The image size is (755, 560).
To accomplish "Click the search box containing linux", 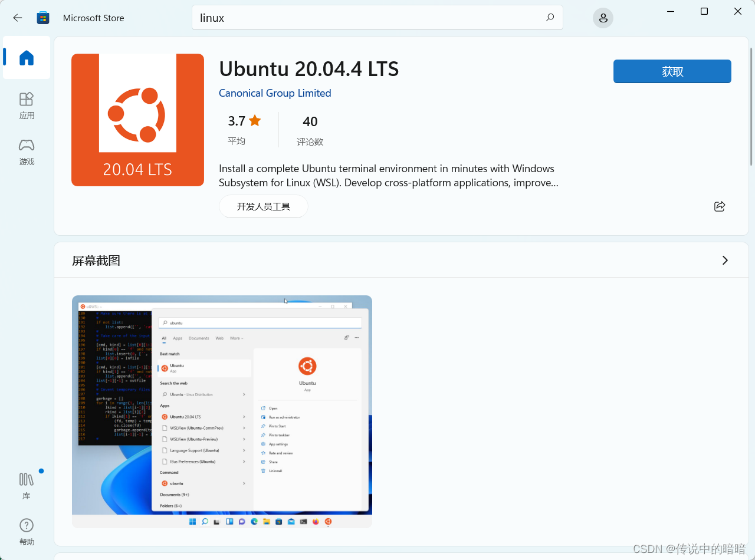I will point(377,18).
